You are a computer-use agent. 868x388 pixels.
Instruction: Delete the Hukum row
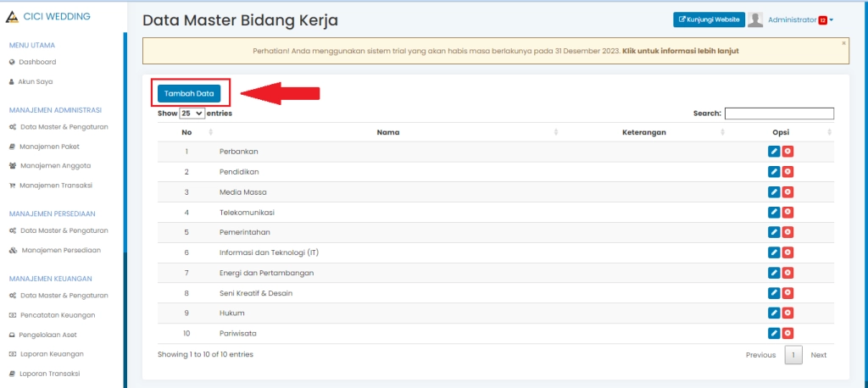787,313
